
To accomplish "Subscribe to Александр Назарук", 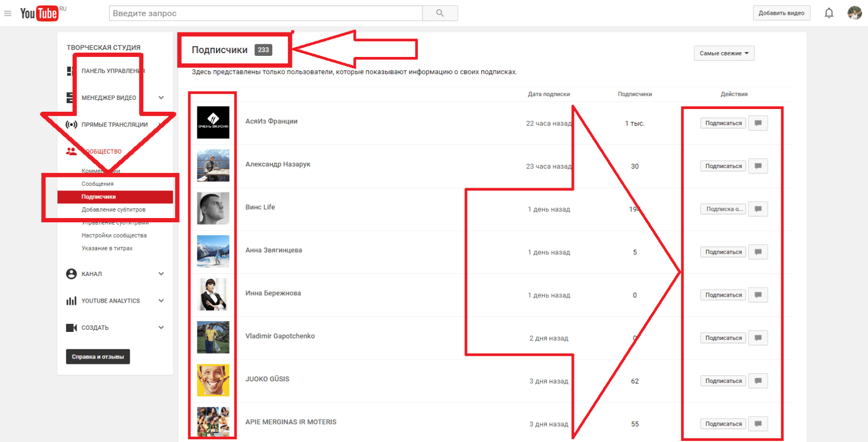I will 723,166.
